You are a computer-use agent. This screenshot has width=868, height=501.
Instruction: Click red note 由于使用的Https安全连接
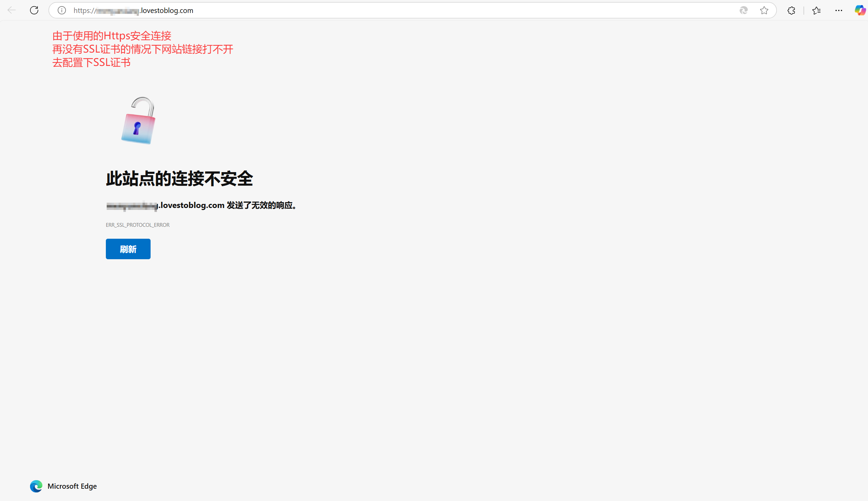coord(112,36)
